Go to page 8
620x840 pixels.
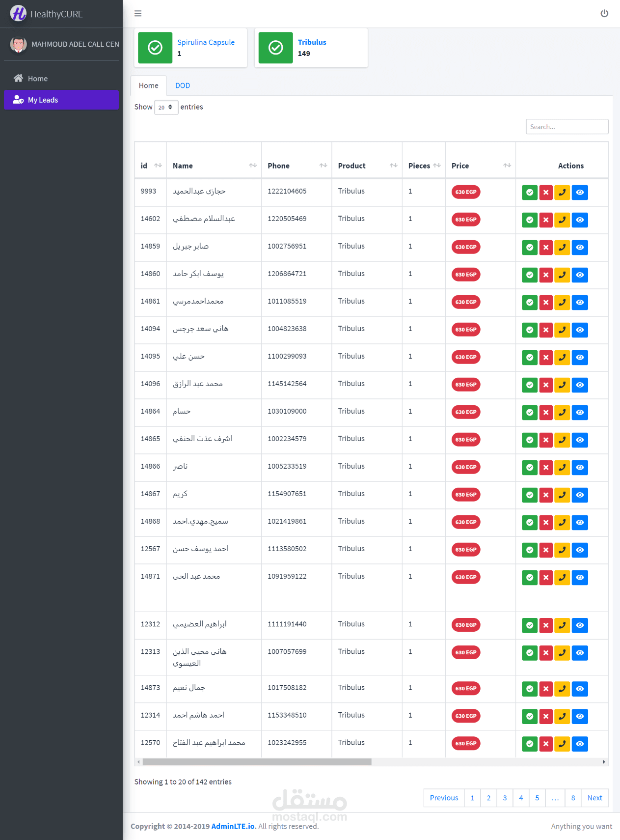(573, 798)
